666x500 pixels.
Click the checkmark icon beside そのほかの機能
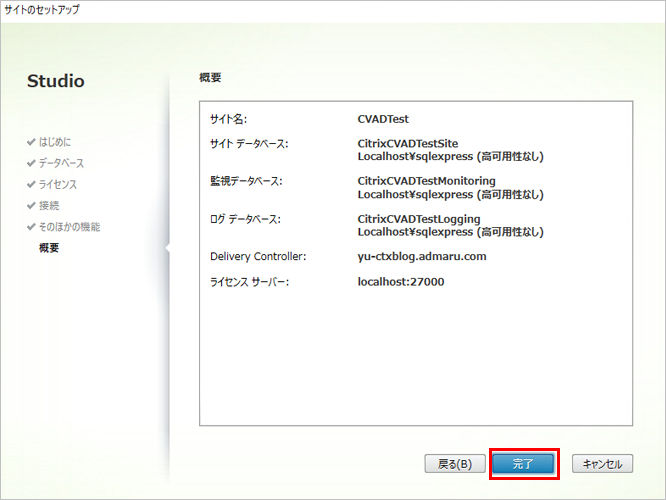pos(31,226)
